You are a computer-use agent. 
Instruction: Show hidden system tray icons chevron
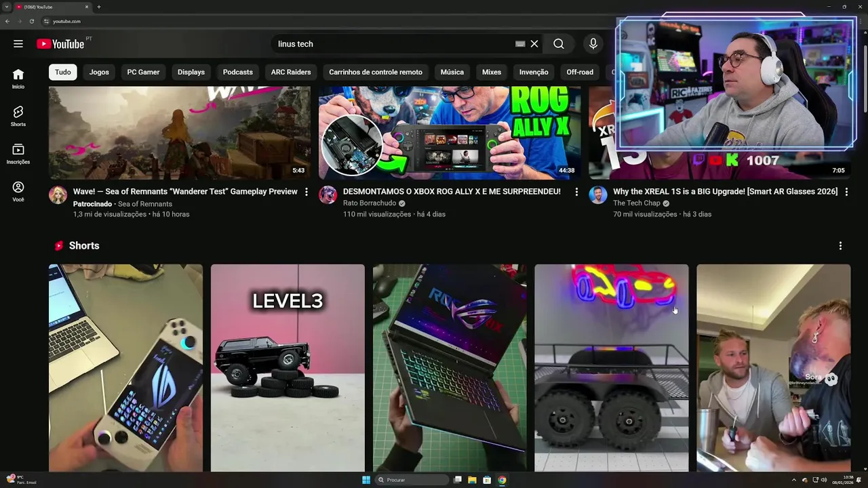tap(794, 480)
